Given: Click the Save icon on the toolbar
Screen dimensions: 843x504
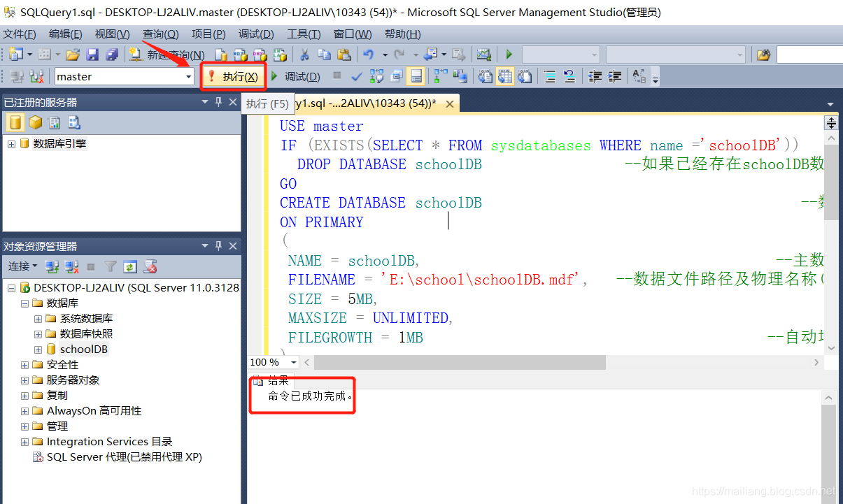Looking at the screenshot, I should pos(93,54).
